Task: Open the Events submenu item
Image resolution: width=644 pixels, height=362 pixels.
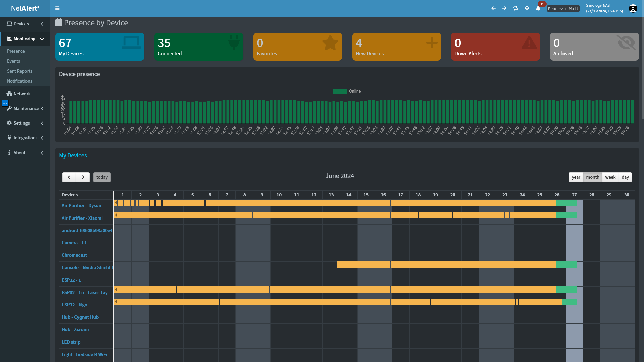Action: tap(14, 61)
